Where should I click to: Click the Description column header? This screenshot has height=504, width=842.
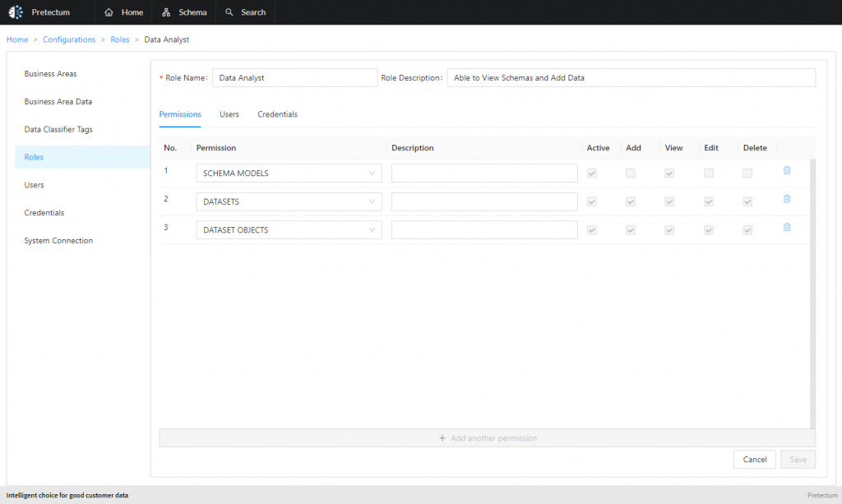(413, 148)
